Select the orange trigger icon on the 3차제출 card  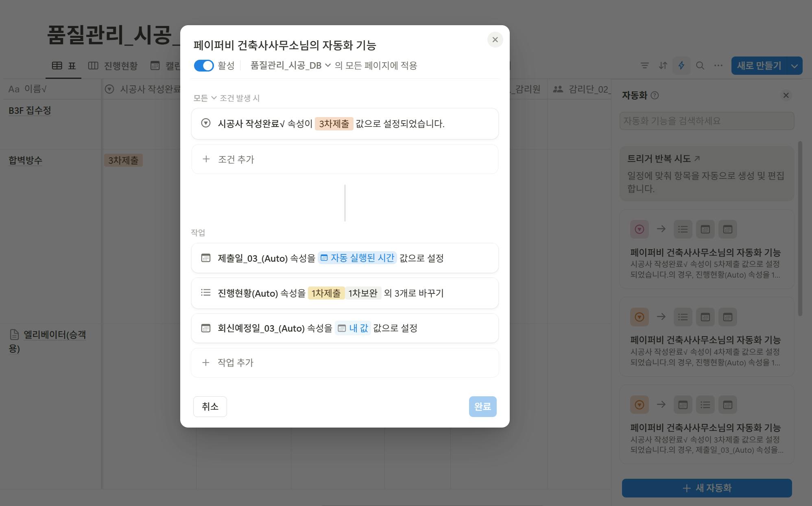pyautogui.click(x=640, y=405)
